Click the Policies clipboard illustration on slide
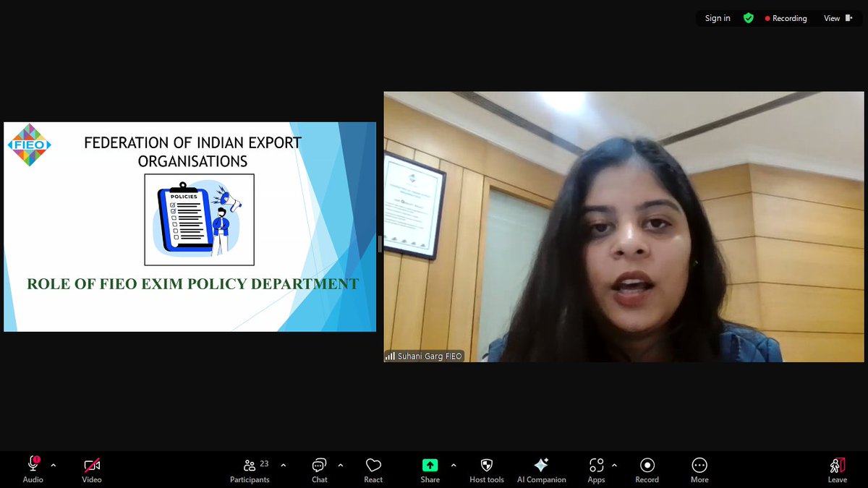Image resolution: width=868 pixels, height=488 pixels. point(199,219)
